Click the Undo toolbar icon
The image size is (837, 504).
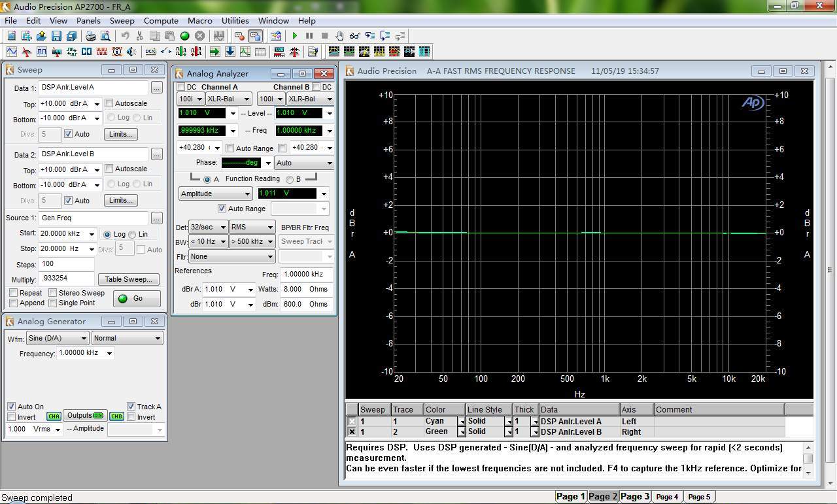pyautogui.click(x=125, y=36)
